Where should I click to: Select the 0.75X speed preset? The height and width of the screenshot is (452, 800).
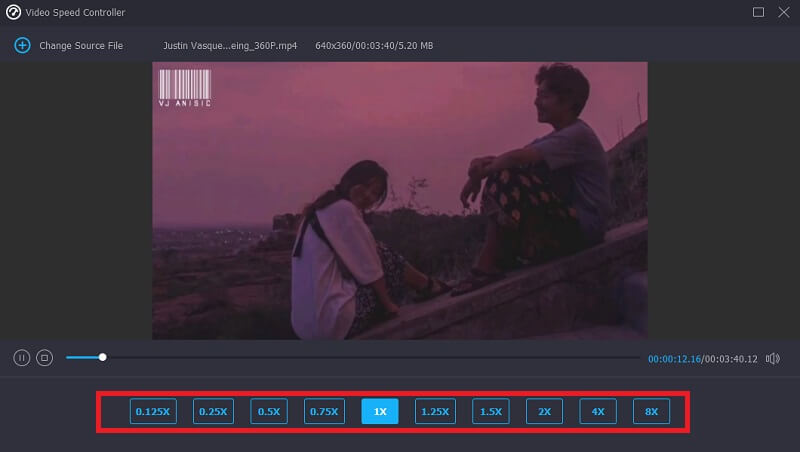coord(324,411)
